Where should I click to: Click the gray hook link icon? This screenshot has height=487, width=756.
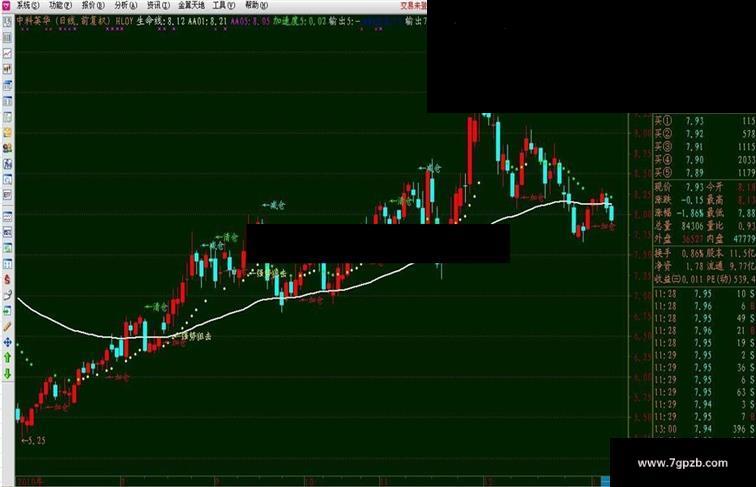click(7, 295)
